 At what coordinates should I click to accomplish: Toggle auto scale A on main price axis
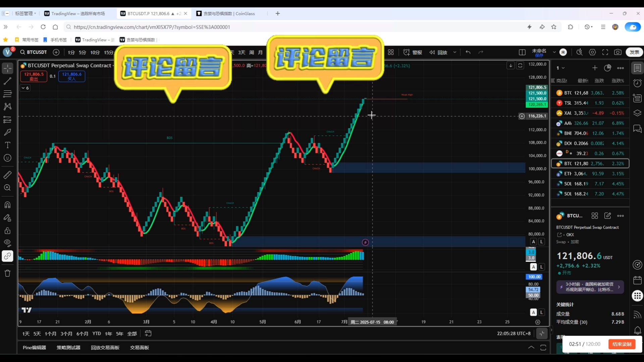click(533, 242)
